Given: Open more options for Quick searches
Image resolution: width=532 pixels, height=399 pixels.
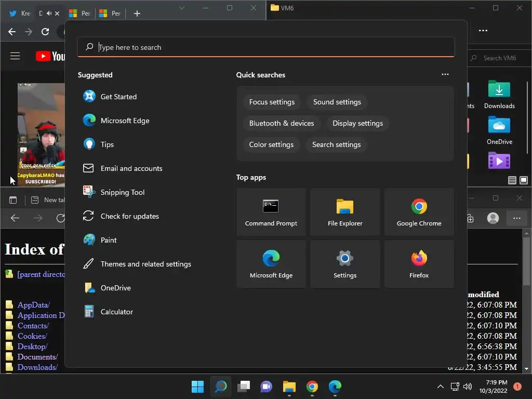Looking at the screenshot, I should point(445,74).
